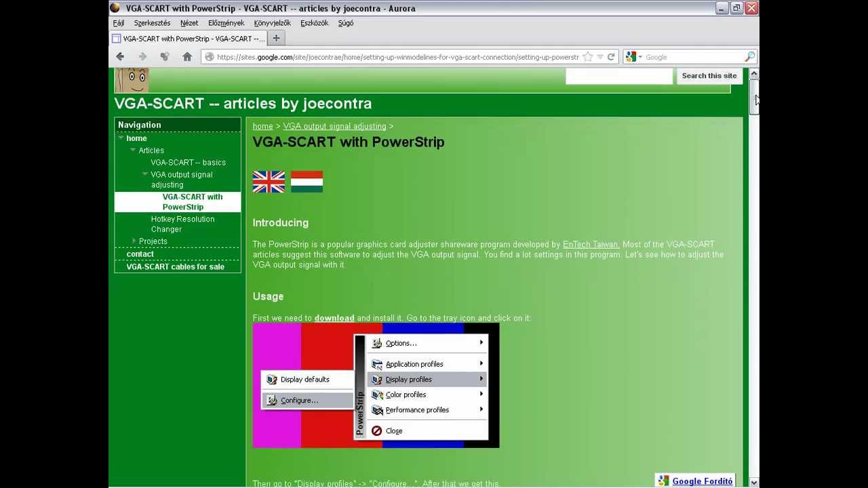Switch to English via the UK flag
This screenshot has width=868, height=488.
269,182
